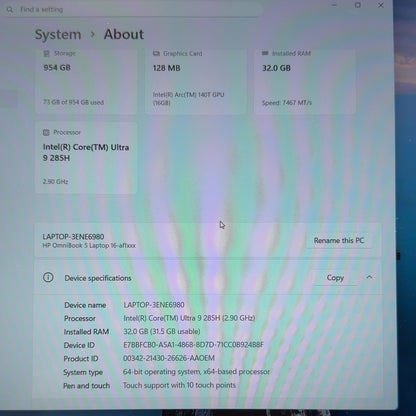Click the Pen and touch label

pyautogui.click(x=87, y=386)
